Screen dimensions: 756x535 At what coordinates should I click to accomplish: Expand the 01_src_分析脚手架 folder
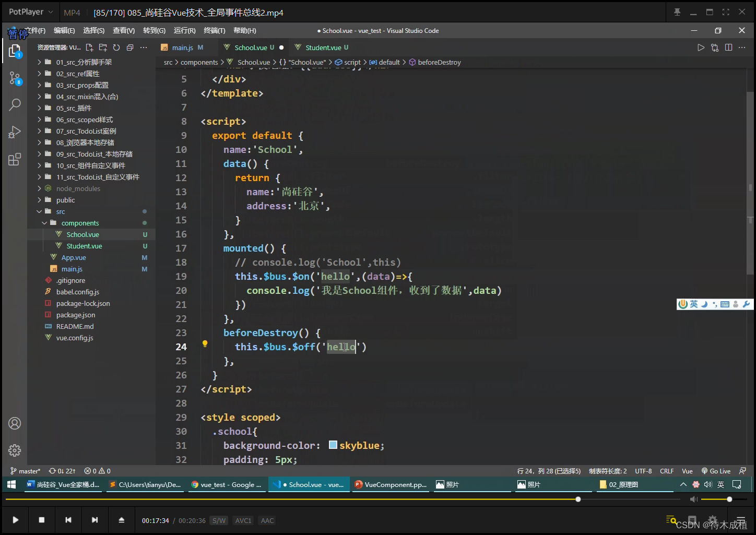(84, 62)
